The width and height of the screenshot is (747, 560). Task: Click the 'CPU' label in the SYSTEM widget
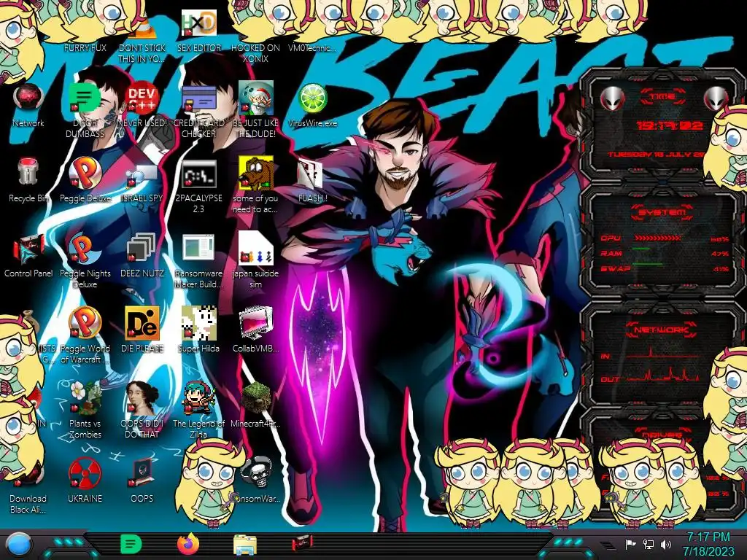point(611,238)
